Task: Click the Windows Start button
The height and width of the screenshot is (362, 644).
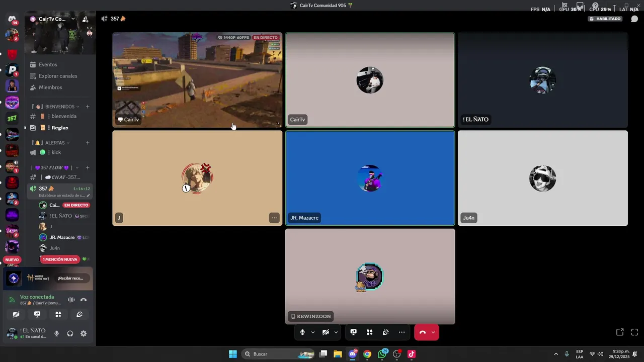Action: 233,354
